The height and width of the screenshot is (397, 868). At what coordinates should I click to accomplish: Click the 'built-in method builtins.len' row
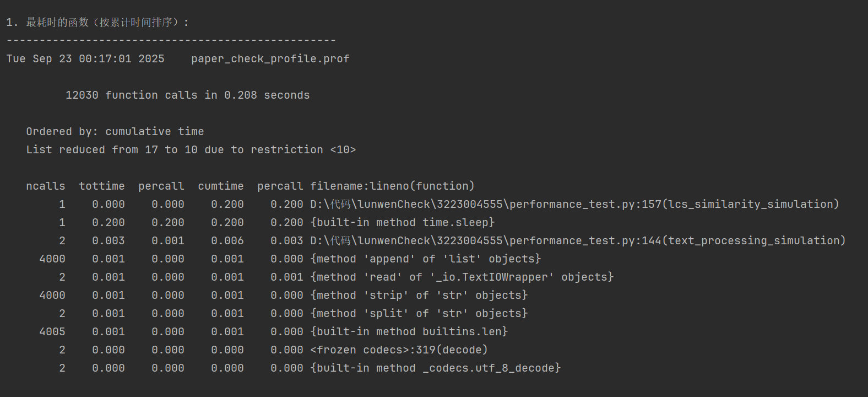click(409, 332)
